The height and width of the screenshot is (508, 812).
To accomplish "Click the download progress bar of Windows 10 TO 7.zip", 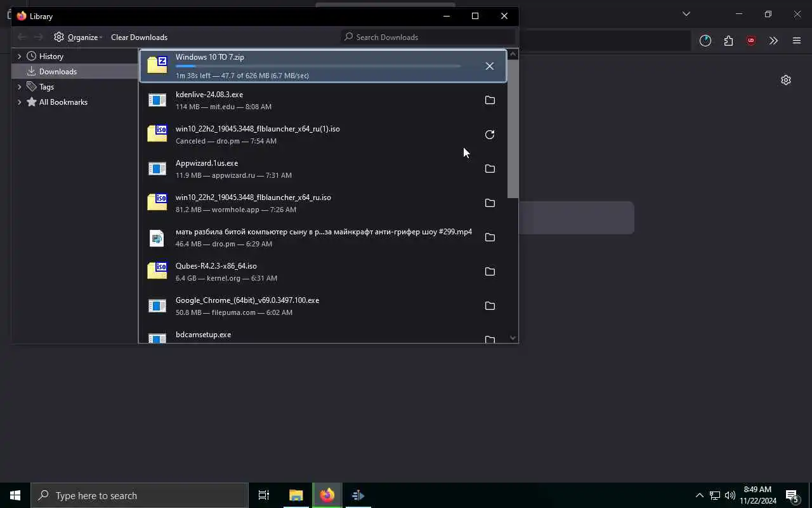I will tap(318, 66).
